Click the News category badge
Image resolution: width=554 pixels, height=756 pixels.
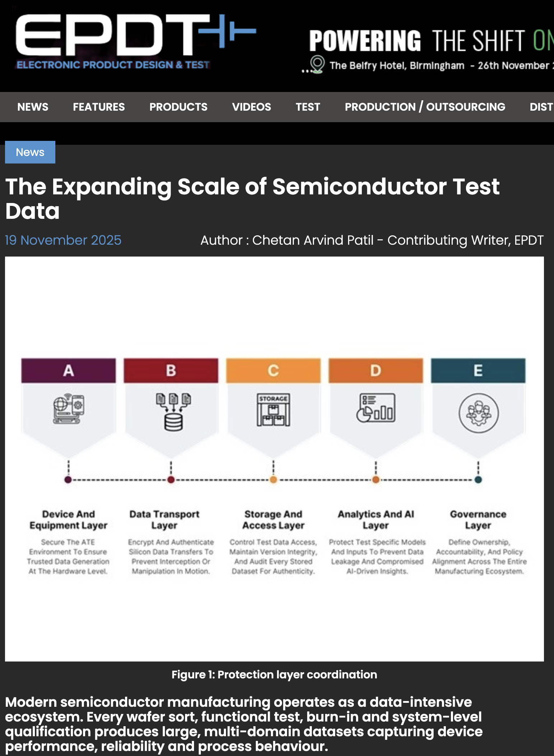(30, 152)
